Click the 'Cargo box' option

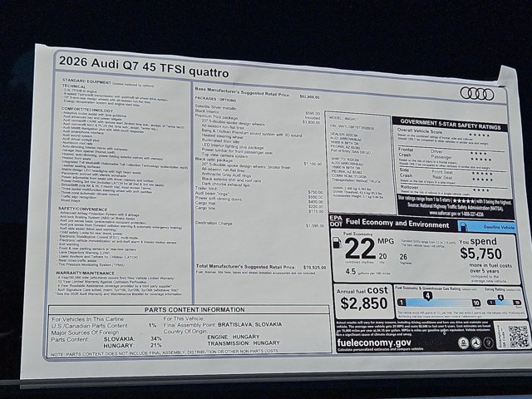point(205,208)
